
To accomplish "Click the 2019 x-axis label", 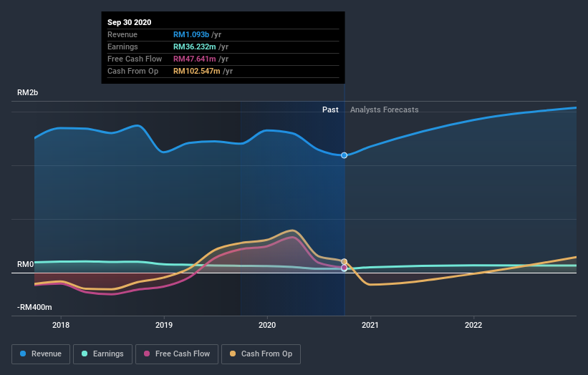I will 164,325.
